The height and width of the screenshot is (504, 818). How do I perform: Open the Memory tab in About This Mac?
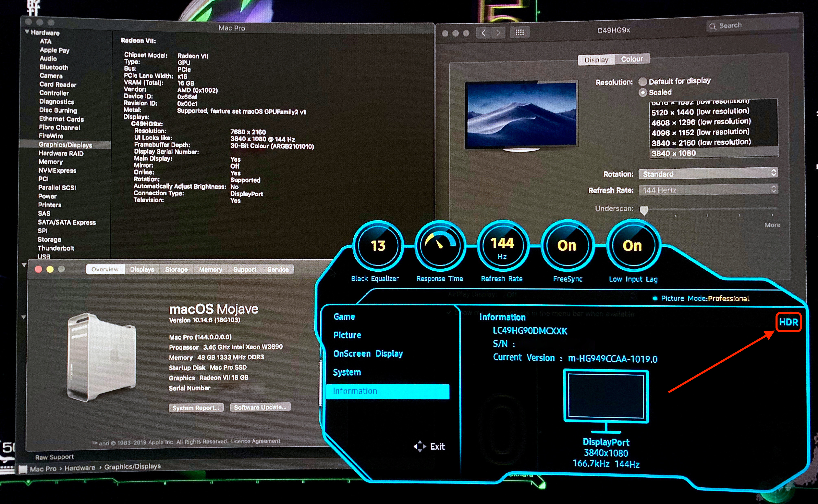click(210, 269)
